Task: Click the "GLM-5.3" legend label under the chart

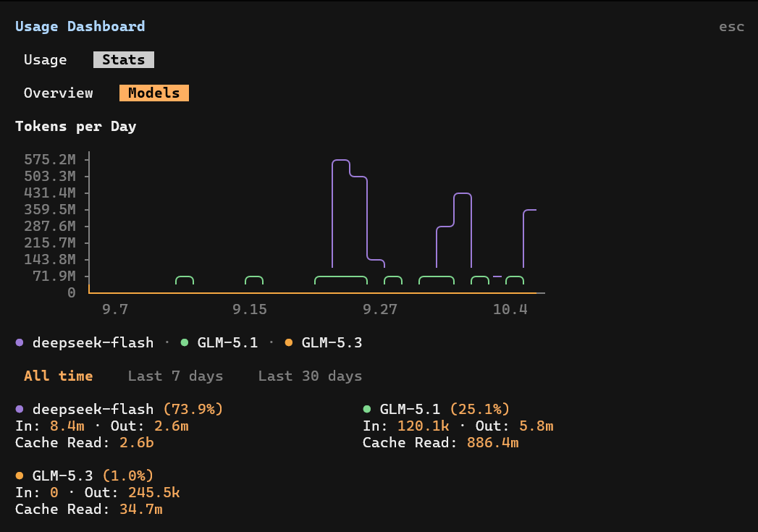Action: [332, 342]
